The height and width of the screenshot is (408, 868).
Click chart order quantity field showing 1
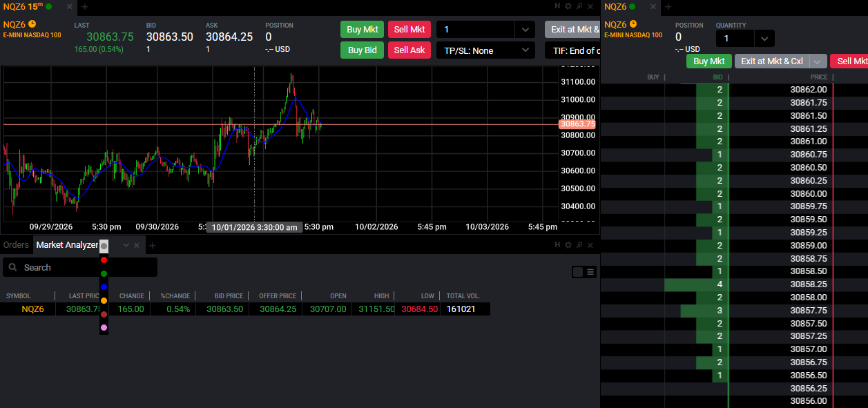tap(476, 30)
